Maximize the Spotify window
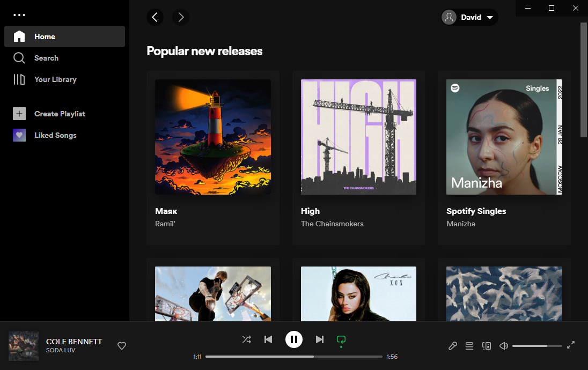Screen dimensions: 588x370 click(x=552, y=8)
